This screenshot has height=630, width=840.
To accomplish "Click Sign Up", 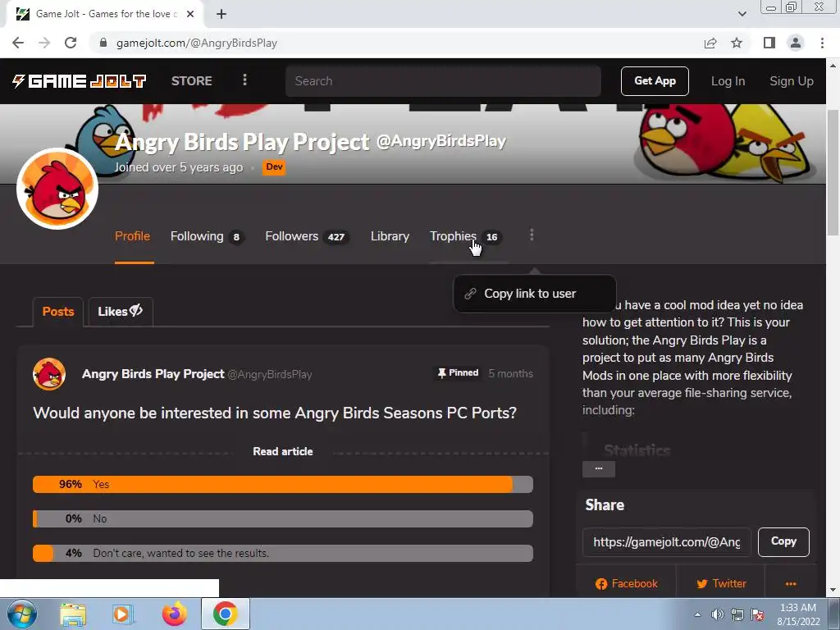I will 792,81.
